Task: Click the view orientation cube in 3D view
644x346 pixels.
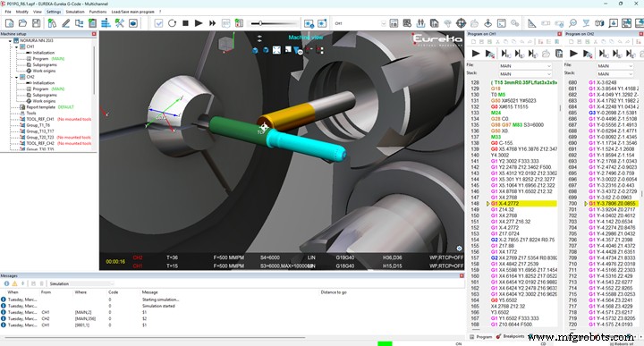Action: pos(225,45)
